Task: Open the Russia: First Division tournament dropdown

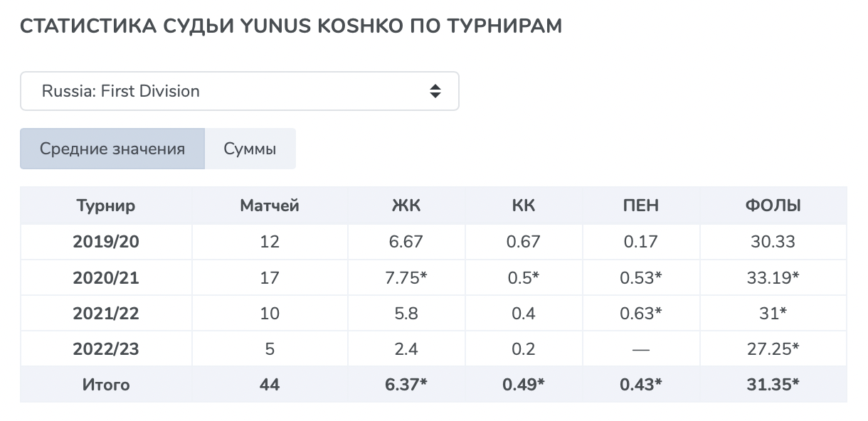Action: click(x=239, y=91)
